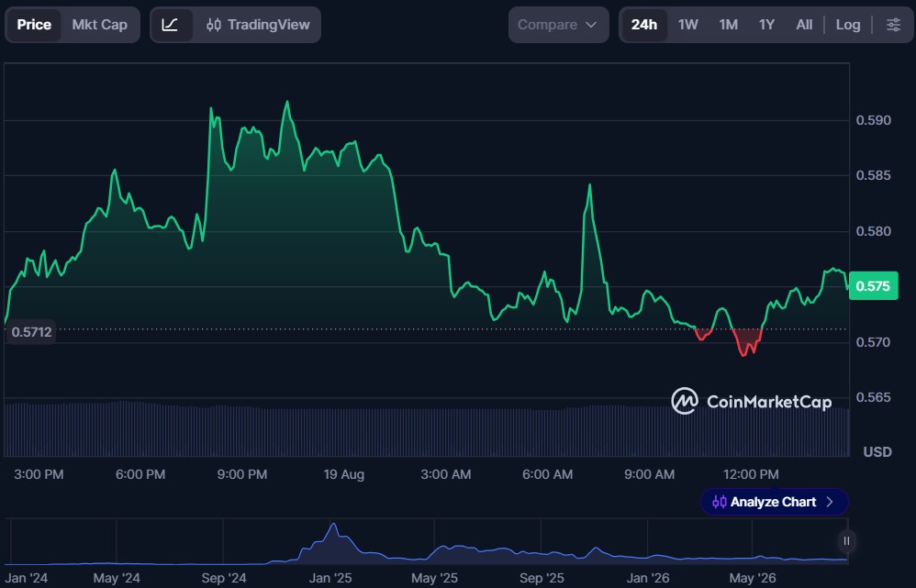916x588 pixels.
Task: Click the 0.5712 opening price label
Action: click(31, 332)
